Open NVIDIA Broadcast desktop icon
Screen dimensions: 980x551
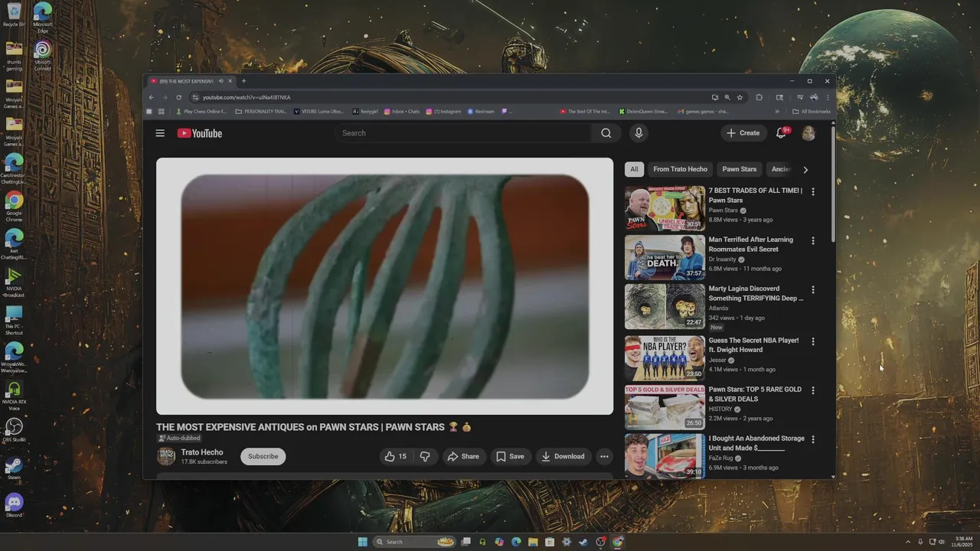click(x=14, y=281)
